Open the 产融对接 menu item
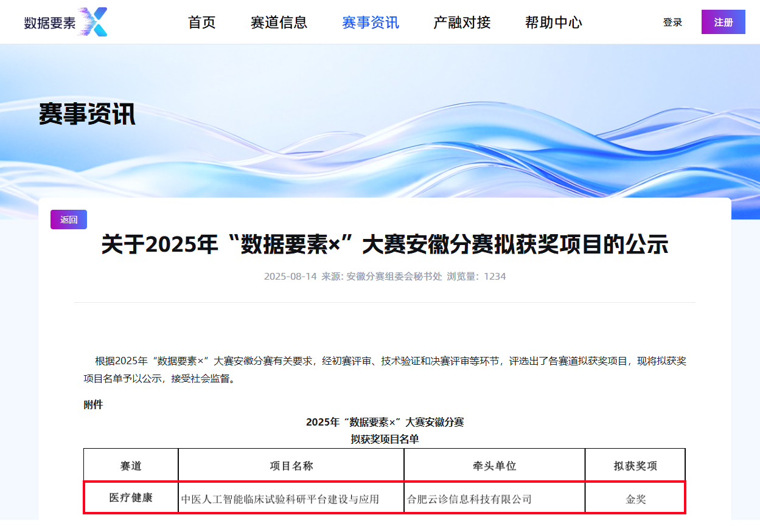This screenshot has width=760, height=532. (x=462, y=22)
